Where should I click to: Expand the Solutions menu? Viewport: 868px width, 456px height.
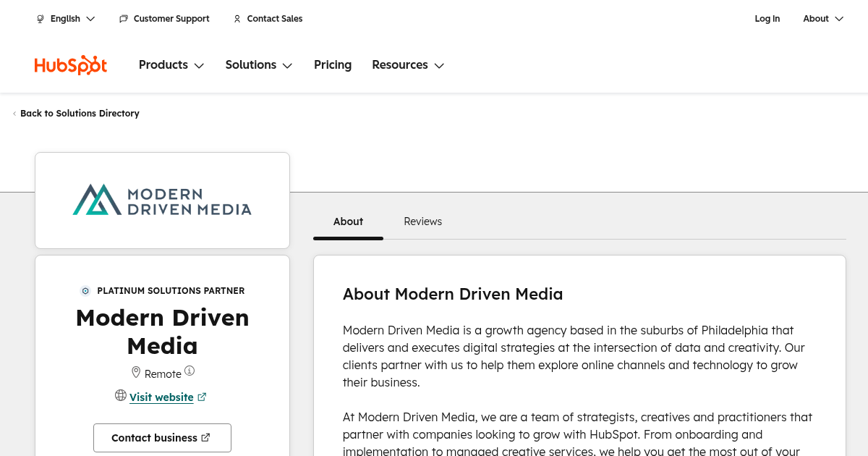pos(259,65)
